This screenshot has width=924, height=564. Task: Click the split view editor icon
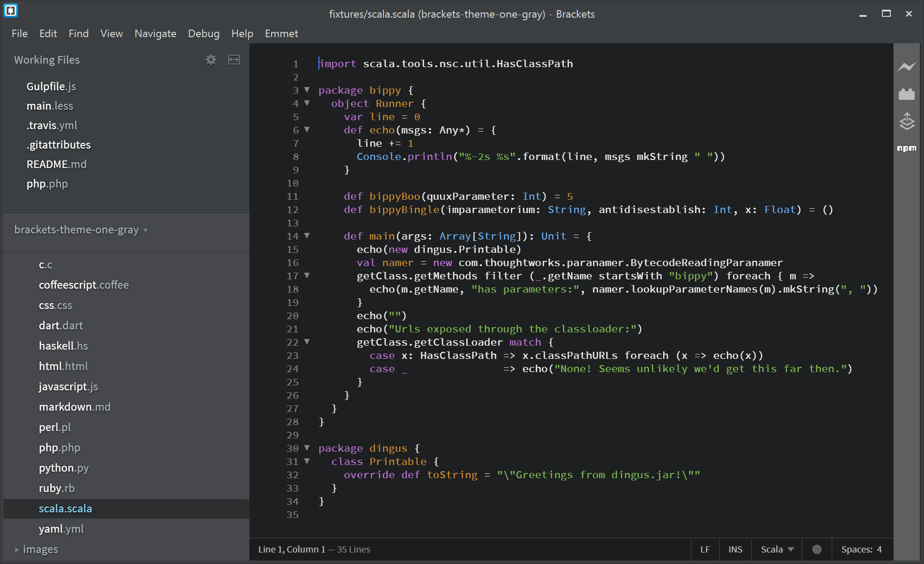click(x=234, y=60)
